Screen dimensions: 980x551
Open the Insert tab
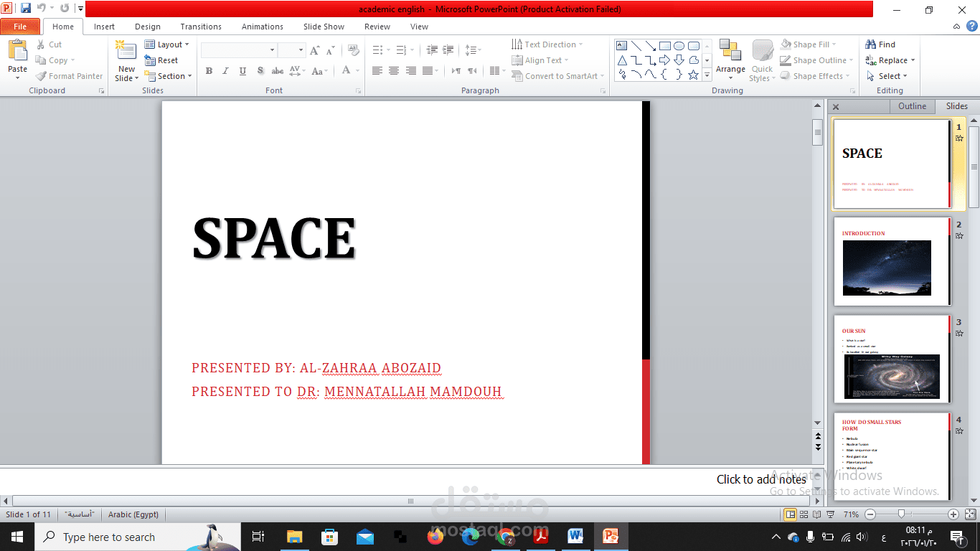point(104,27)
